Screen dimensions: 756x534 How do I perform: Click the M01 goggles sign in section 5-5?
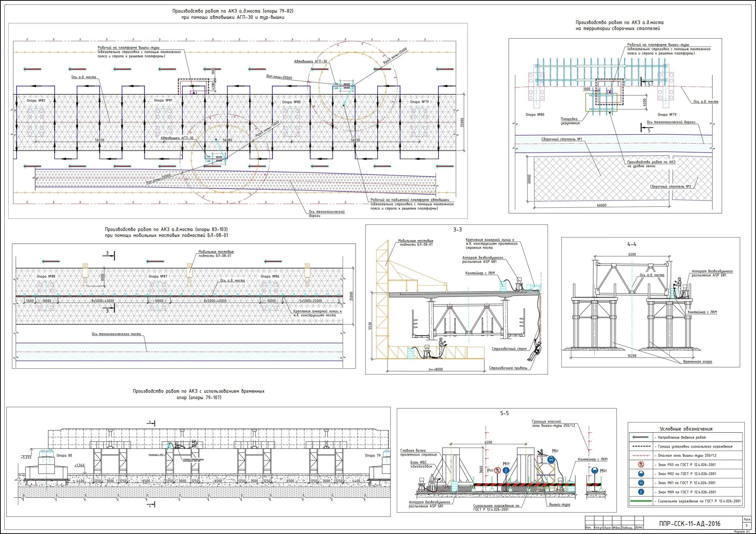click(551, 460)
